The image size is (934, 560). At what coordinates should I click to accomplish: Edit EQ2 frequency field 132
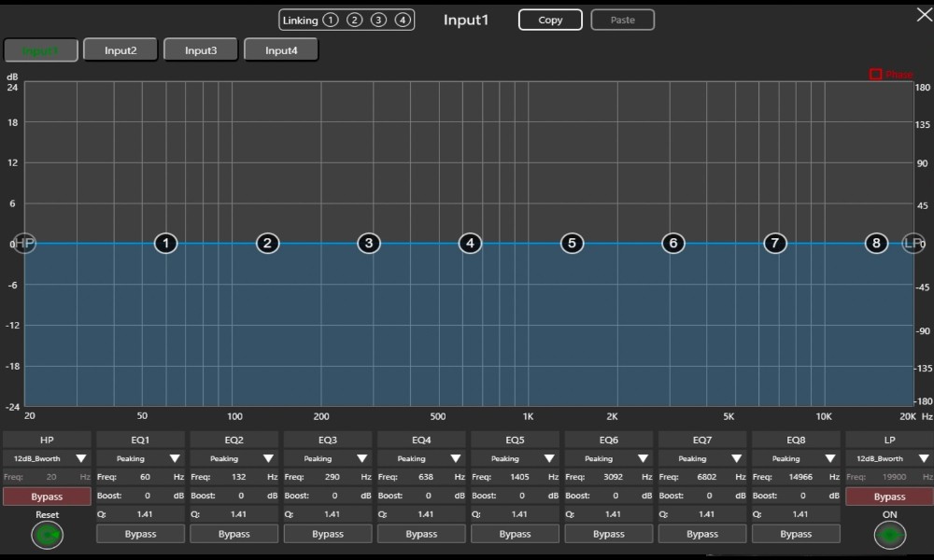[x=238, y=477]
